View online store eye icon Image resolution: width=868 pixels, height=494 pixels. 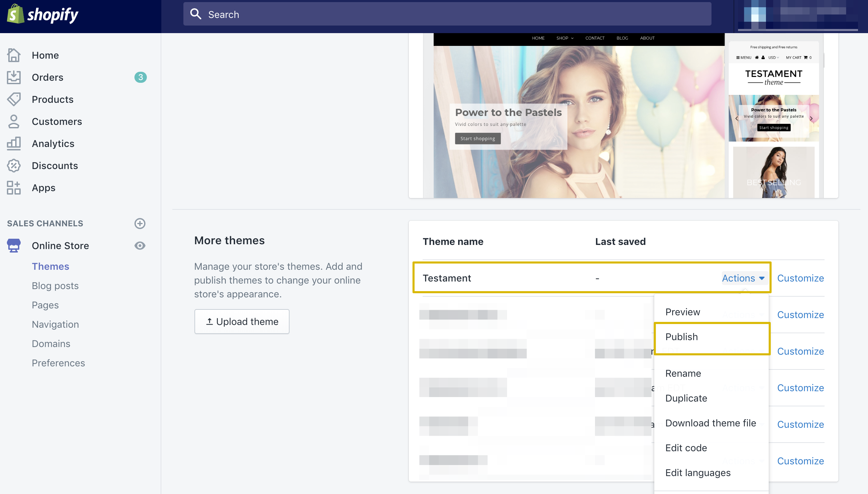[x=140, y=246]
